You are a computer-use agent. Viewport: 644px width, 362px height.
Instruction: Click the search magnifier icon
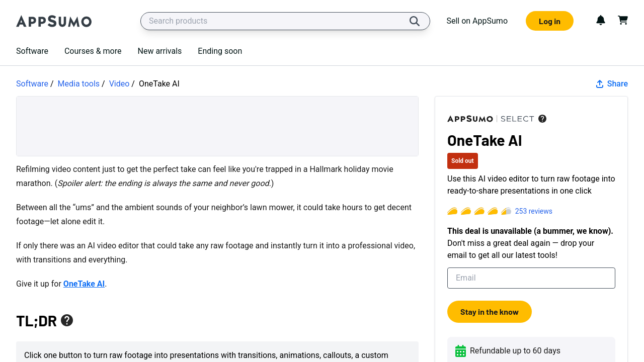(x=414, y=21)
